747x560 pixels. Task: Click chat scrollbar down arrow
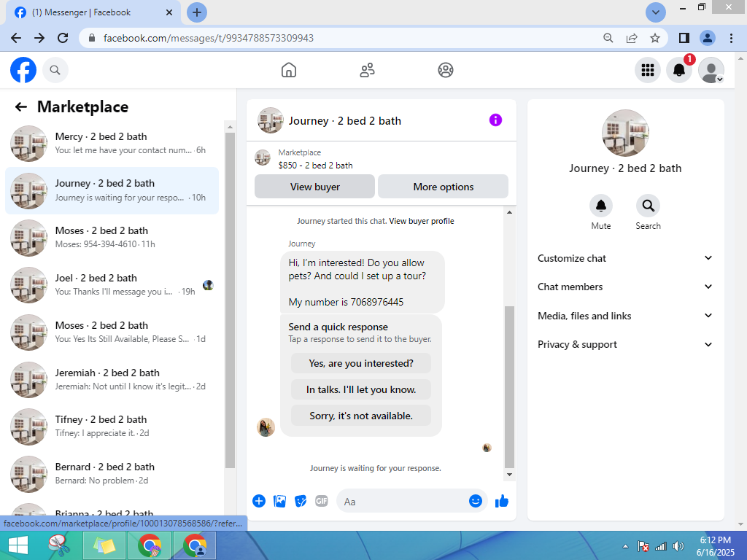click(x=509, y=474)
